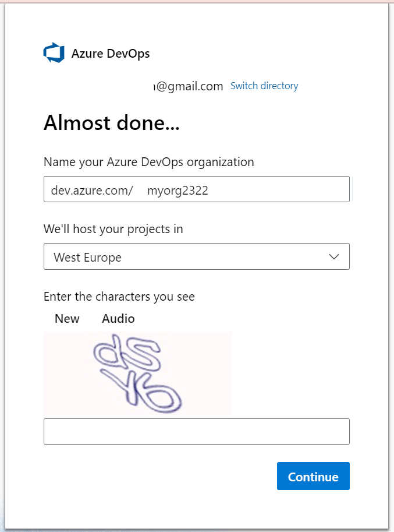Click the dev.azure.com/ URL prefix
The width and height of the screenshot is (394, 532).
[92, 190]
